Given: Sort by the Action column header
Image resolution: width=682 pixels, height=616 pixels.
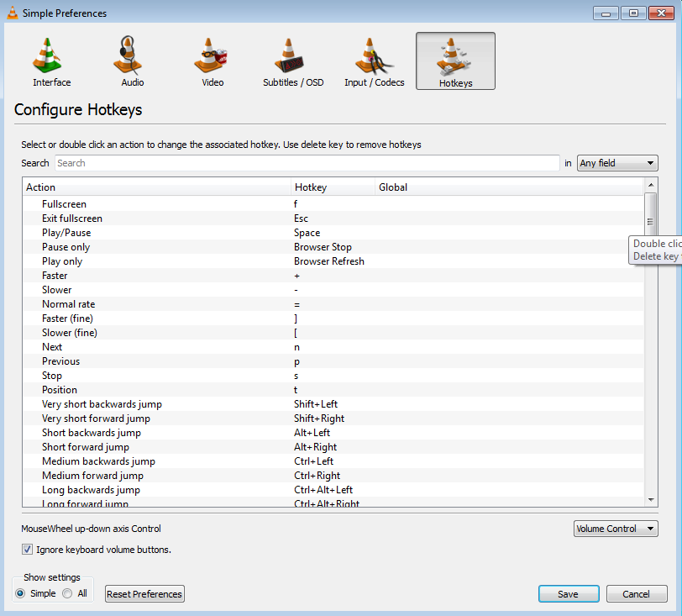Looking at the screenshot, I should tap(156, 187).
